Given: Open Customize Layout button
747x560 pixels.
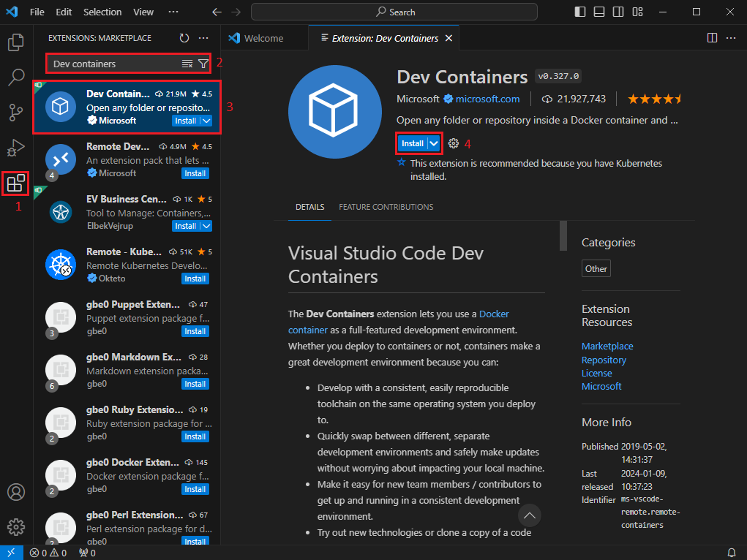Looking at the screenshot, I should 637,12.
